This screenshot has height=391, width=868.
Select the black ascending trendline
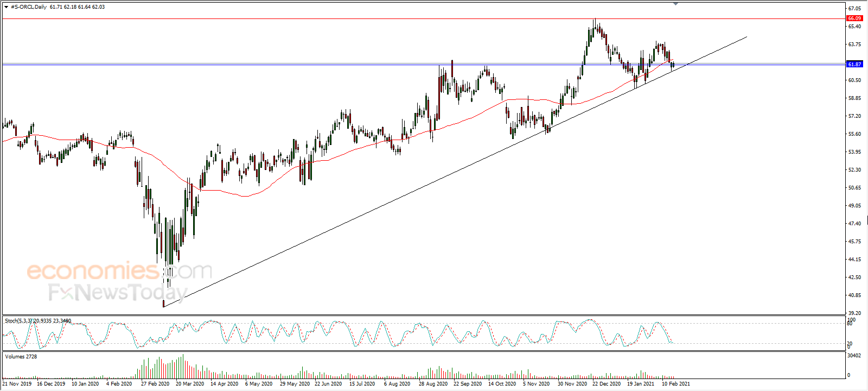(456, 172)
